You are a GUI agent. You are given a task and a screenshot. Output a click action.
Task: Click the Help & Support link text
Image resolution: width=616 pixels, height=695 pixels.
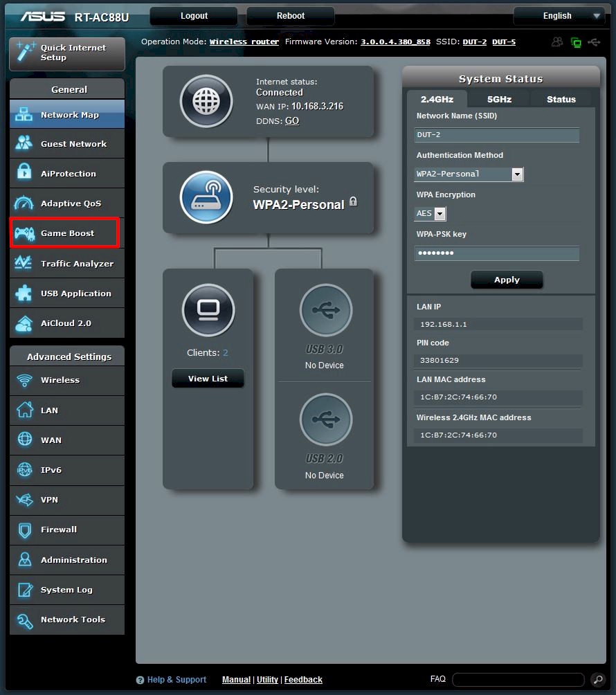pyautogui.click(x=176, y=680)
